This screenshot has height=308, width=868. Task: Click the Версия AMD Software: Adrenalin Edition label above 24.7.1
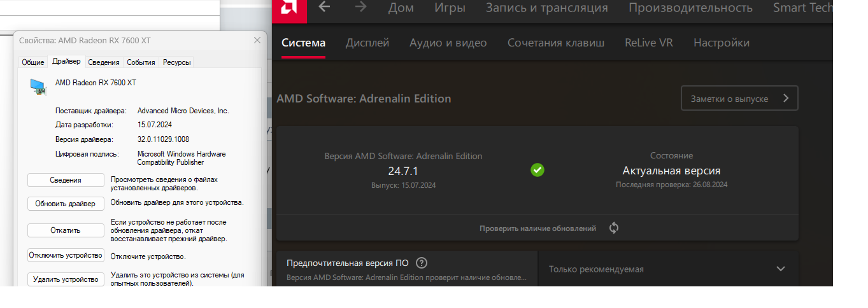[x=403, y=156]
